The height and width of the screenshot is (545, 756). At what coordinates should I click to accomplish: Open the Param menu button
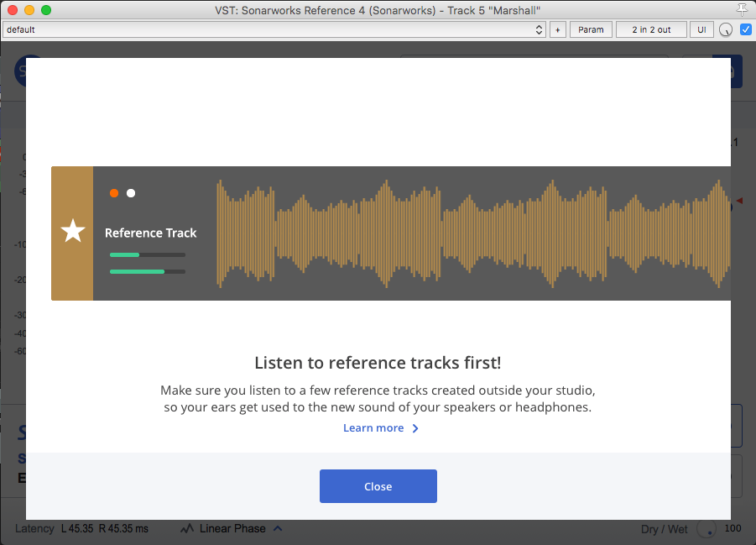[591, 29]
